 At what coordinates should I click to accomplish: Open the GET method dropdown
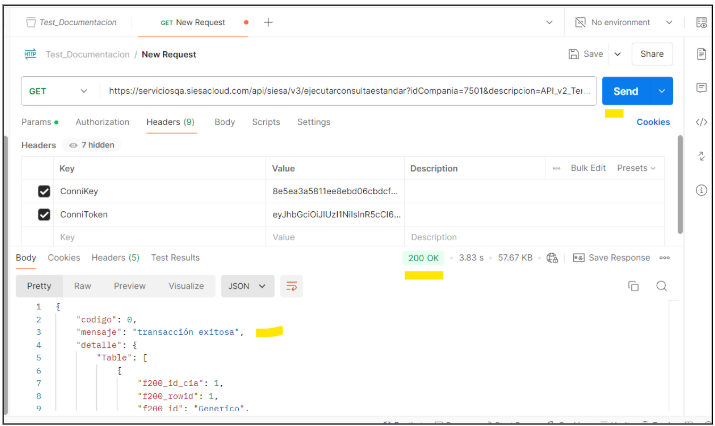(x=59, y=91)
